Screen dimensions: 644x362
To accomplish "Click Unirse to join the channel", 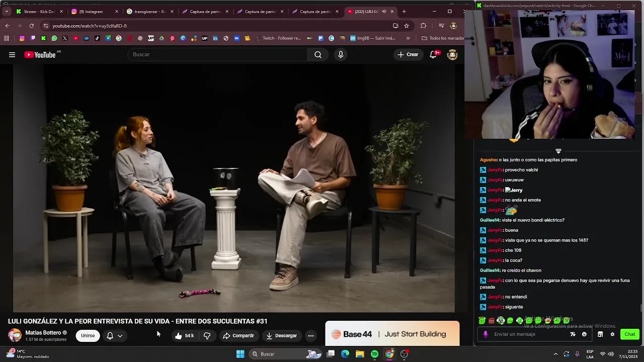I will pos(88,336).
